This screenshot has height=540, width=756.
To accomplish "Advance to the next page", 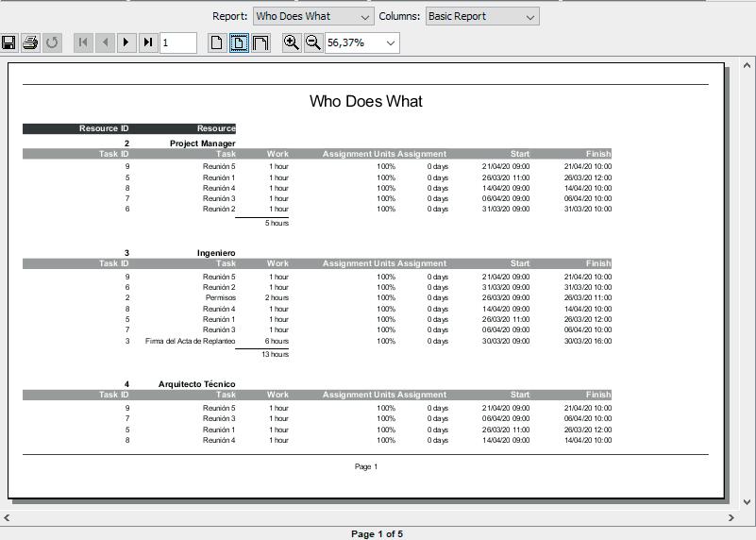I will [126, 42].
